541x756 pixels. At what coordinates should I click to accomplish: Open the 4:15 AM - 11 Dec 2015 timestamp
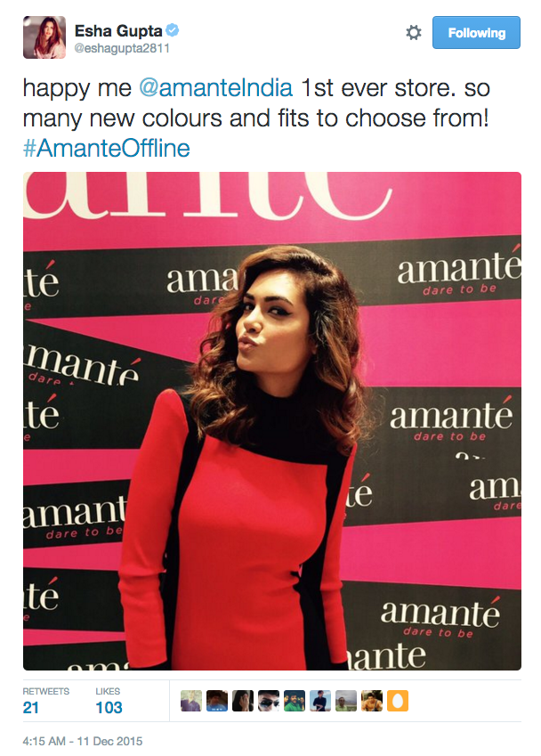pos(83,741)
